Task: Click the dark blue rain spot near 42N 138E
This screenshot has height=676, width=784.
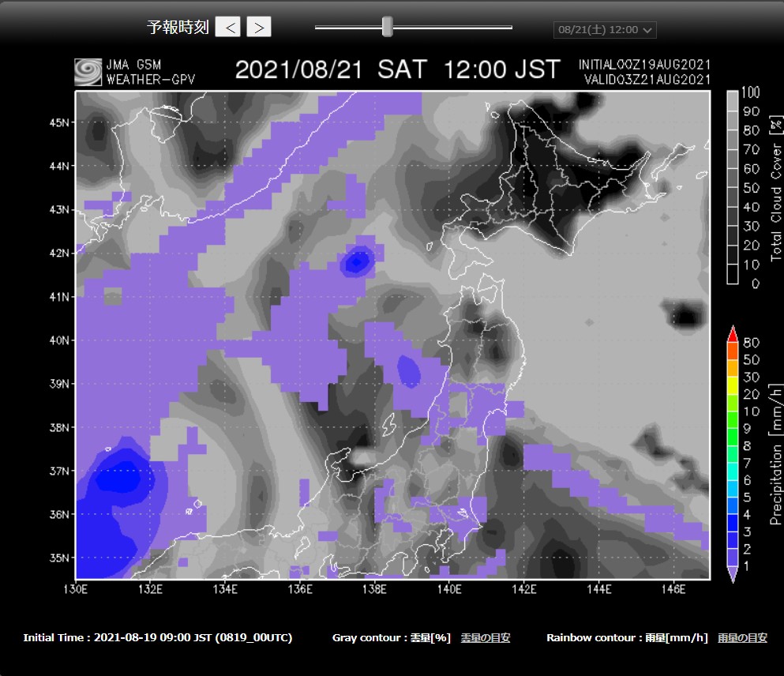Action: click(x=357, y=261)
